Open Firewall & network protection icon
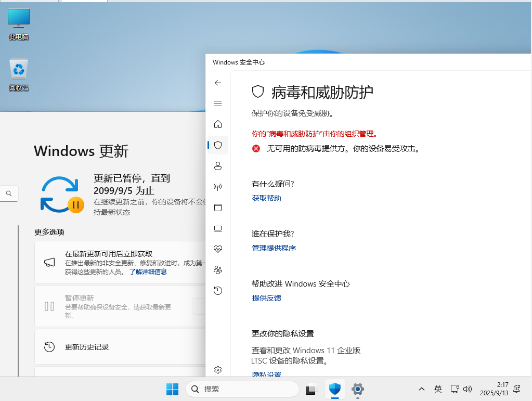The width and height of the screenshot is (532, 401). click(218, 187)
